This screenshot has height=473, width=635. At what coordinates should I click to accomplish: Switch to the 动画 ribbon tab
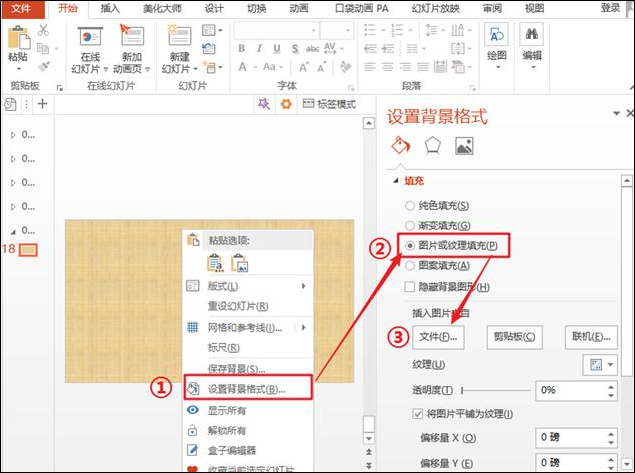(x=298, y=8)
